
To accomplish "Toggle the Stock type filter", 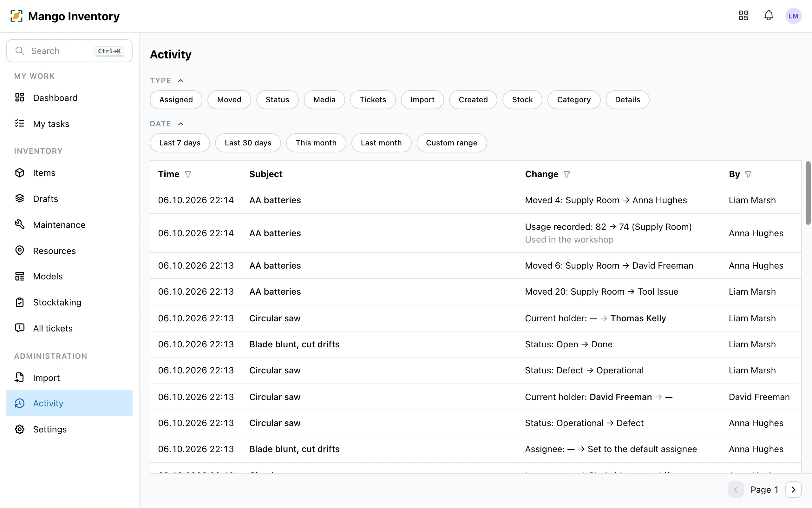I will (522, 99).
